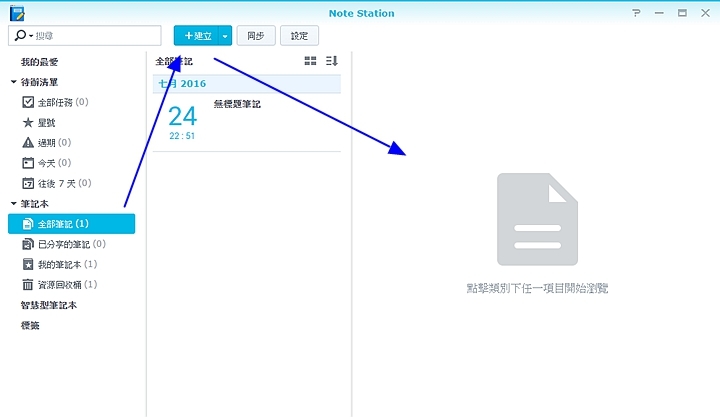Screen dimensions: 720x417
Task: Select the 過期 warning triangle icon
Action: (x=28, y=142)
